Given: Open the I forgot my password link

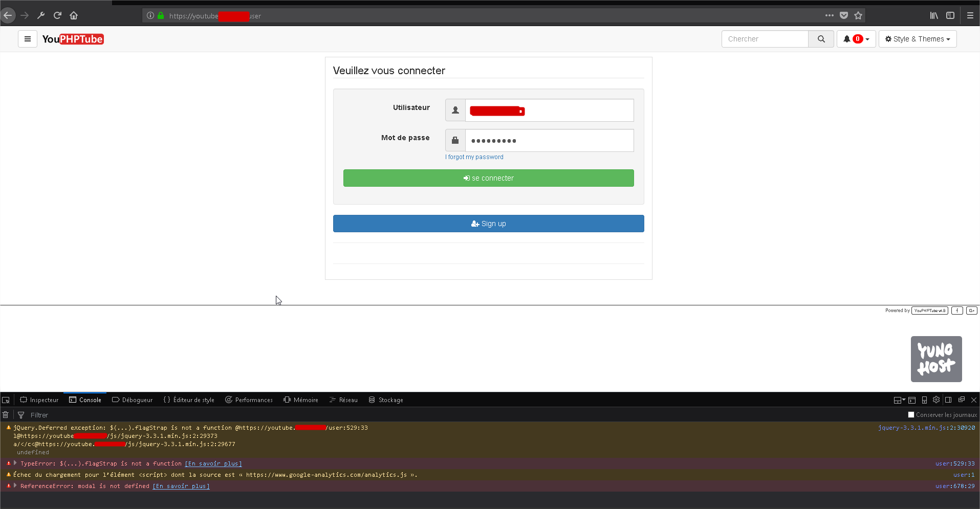Looking at the screenshot, I should (474, 157).
